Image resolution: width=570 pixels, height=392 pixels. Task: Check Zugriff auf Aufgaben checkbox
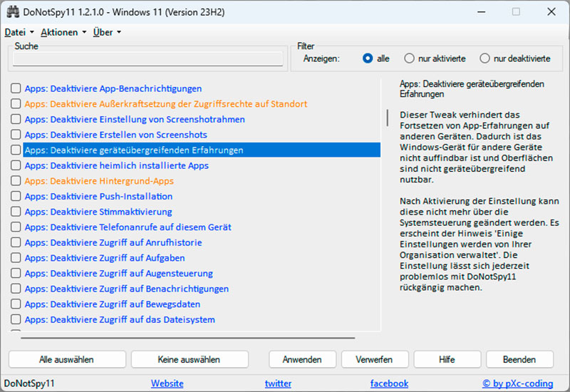click(x=16, y=258)
